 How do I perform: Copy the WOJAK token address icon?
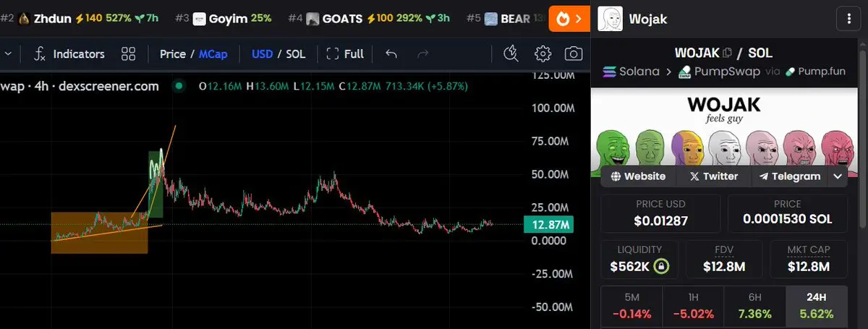[727, 53]
